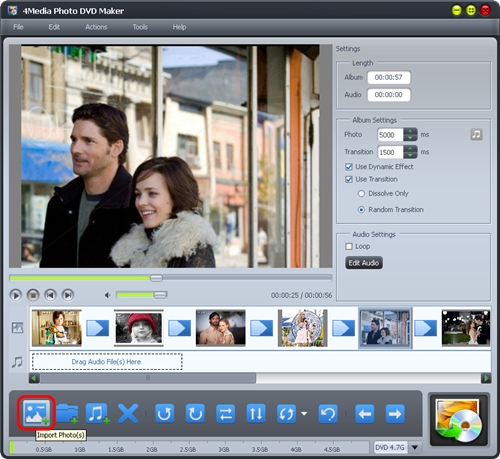Click the Import Photo(s) toolbar icon
Viewport: 500px width, 459px height.
tap(36, 413)
